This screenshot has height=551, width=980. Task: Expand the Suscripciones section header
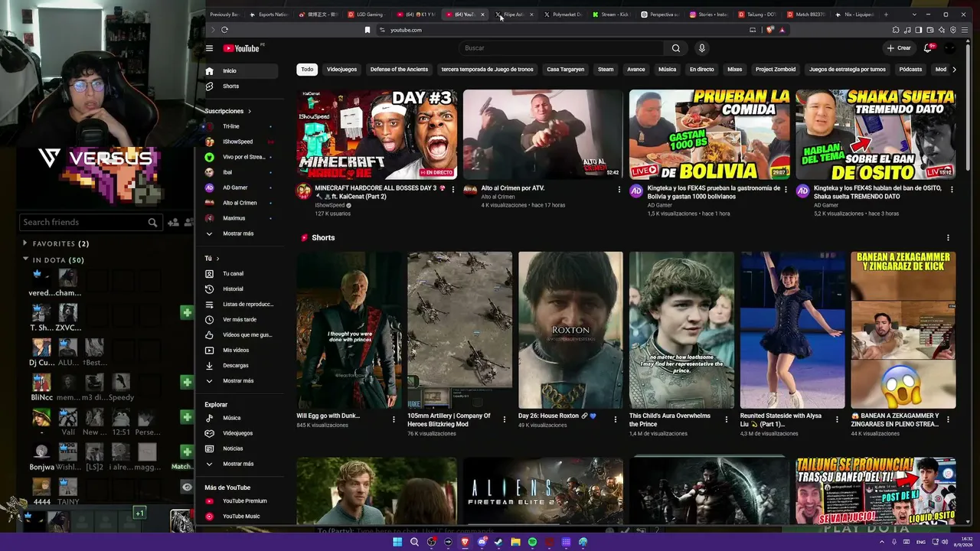[228, 111]
